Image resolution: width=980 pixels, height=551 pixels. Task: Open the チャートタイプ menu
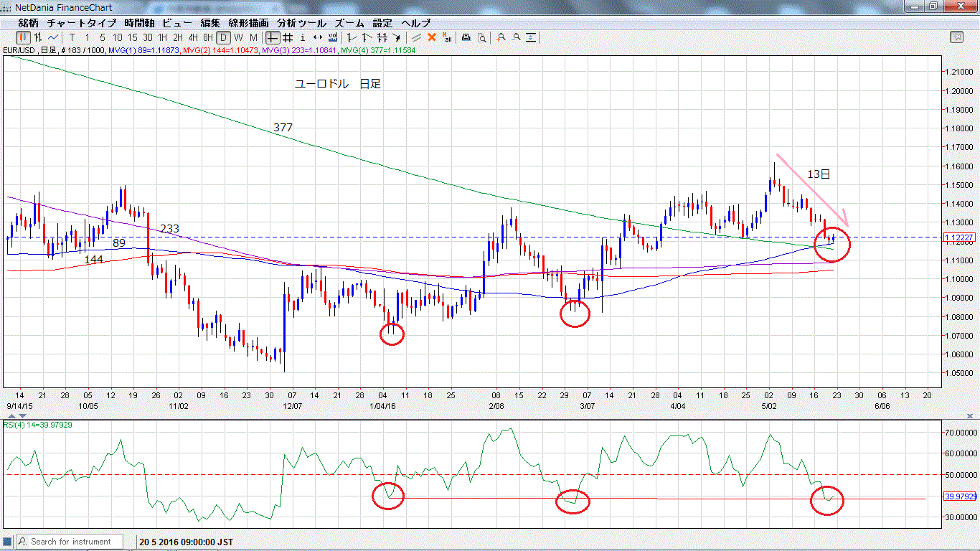tap(82, 23)
